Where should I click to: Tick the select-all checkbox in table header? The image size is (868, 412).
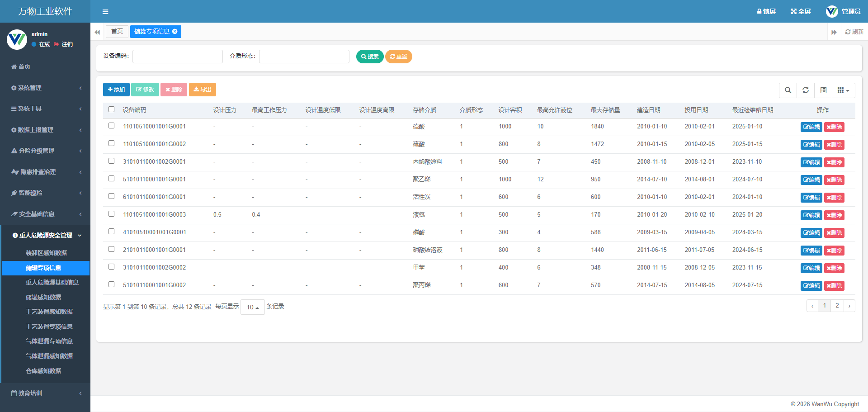(x=112, y=109)
